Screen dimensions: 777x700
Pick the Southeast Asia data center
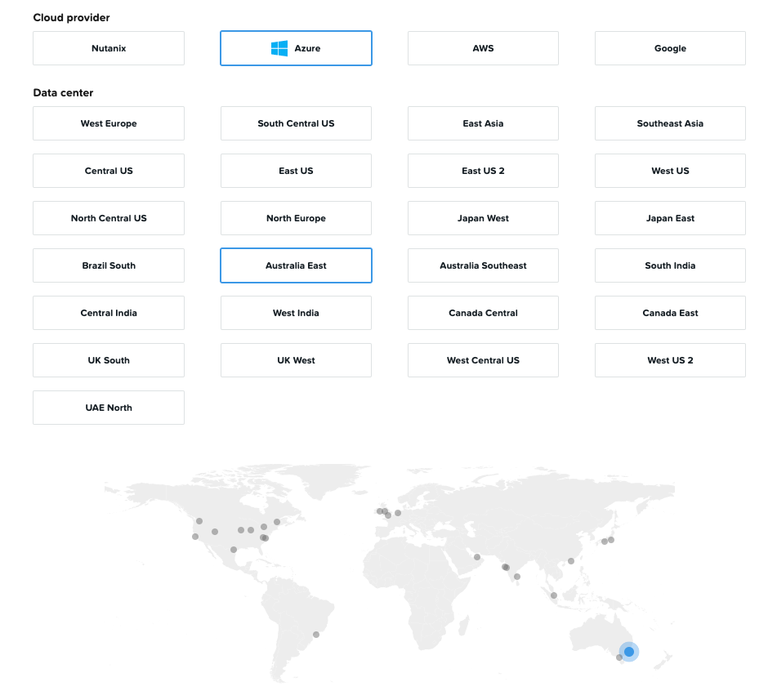670,123
